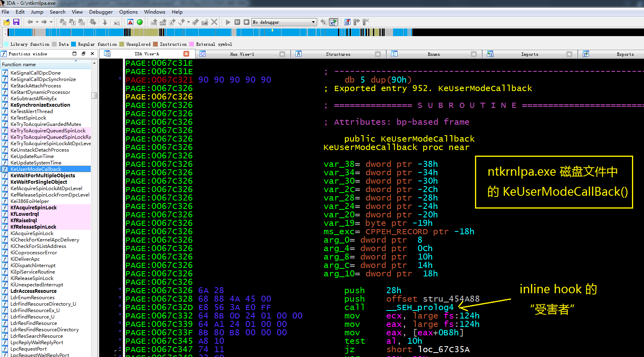Click the asterisk-plus toolbar icon
Viewport: 644px width, 357px height.
pos(196,22)
